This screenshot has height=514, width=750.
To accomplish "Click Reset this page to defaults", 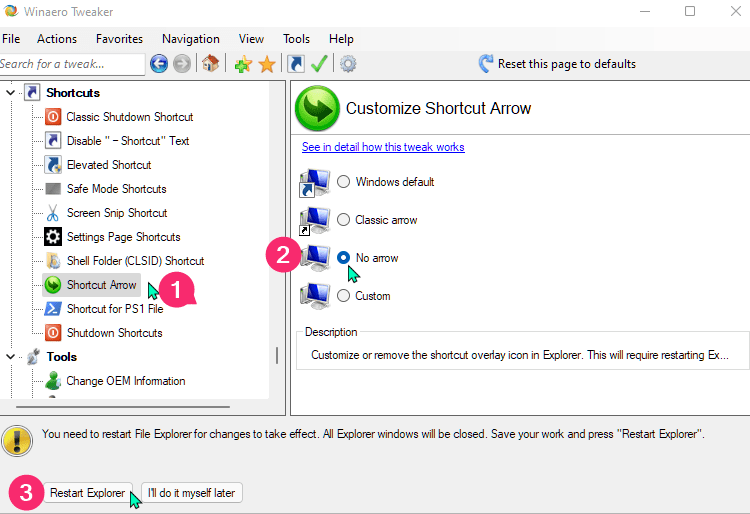I will click(x=567, y=64).
